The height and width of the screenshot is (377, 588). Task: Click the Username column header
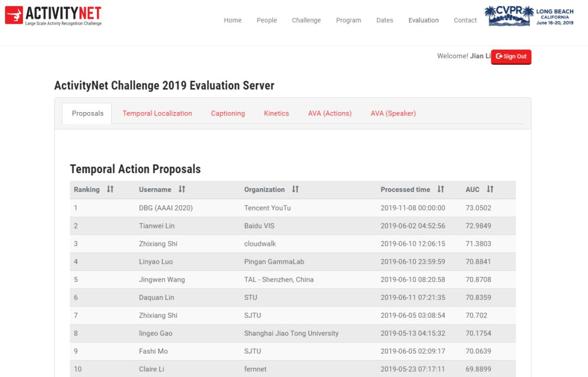[x=155, y=190]
